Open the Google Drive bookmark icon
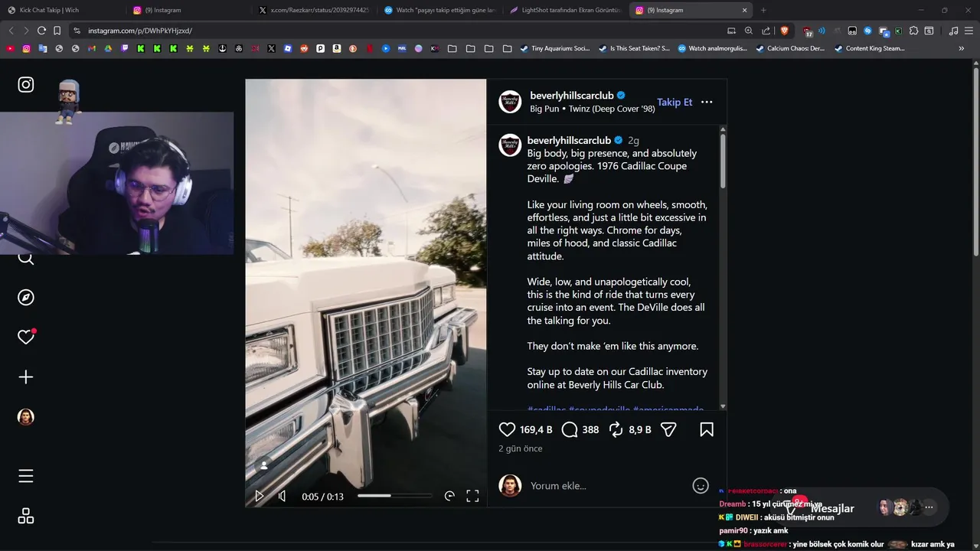The image size is (980, 551). [x=108, y=48]
